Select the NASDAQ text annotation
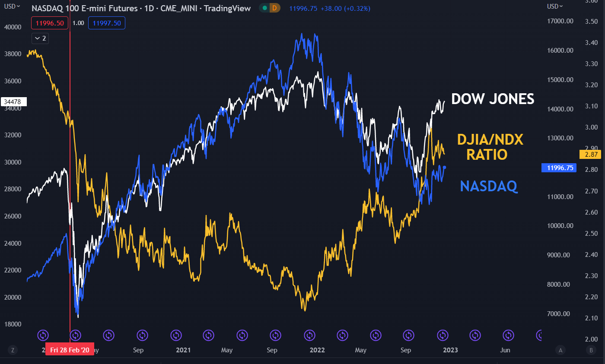Image resolution: width=605 pixels, height=364 pixels. click(489, 186)
